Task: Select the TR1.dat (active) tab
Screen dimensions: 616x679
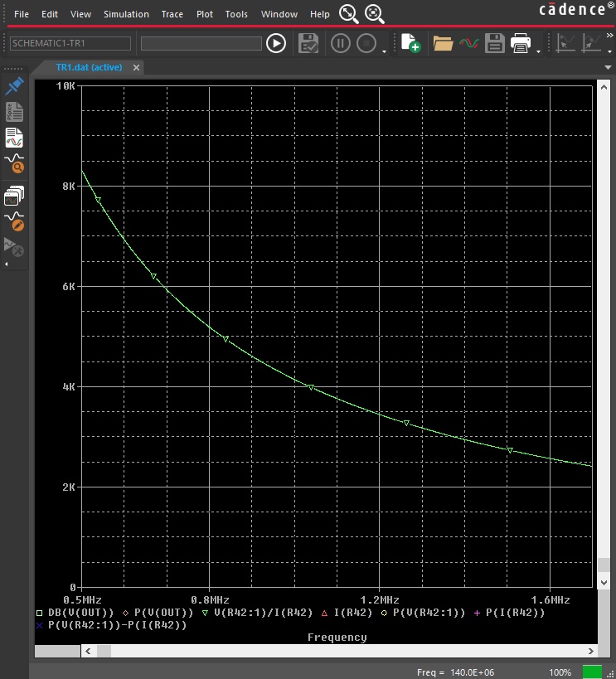Action: pos(89,67)
